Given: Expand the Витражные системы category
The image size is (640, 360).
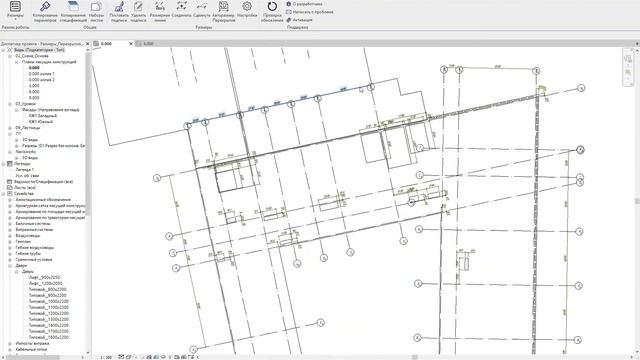Looking at the screenshot, I should pos(10,229).
